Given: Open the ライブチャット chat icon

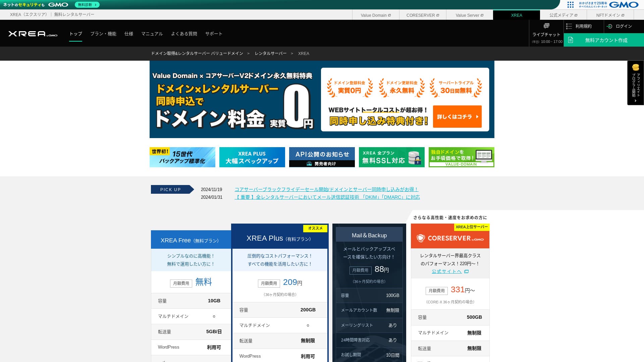Looking at the screenshot, I should (546, 26).
